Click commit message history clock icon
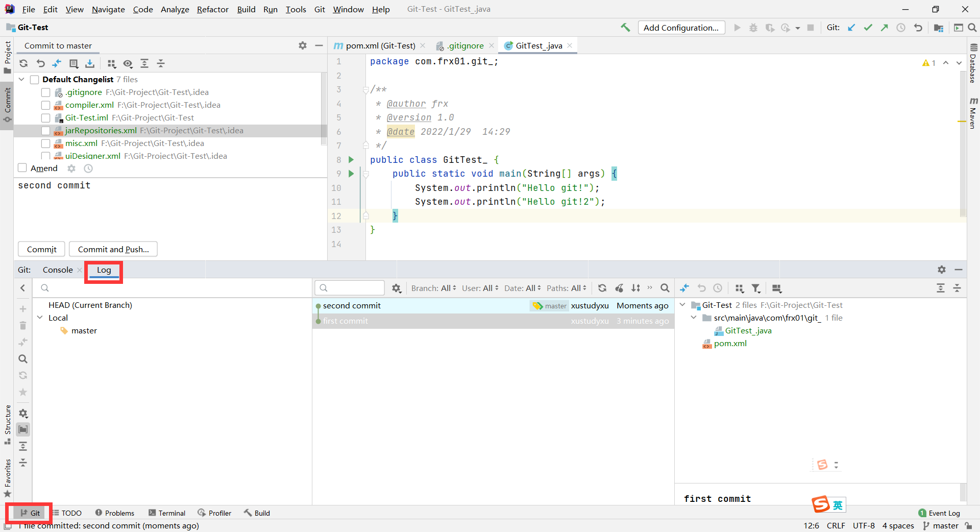This screenshot has height=532, width=980. pyautogui.click(x=88, y=168)
